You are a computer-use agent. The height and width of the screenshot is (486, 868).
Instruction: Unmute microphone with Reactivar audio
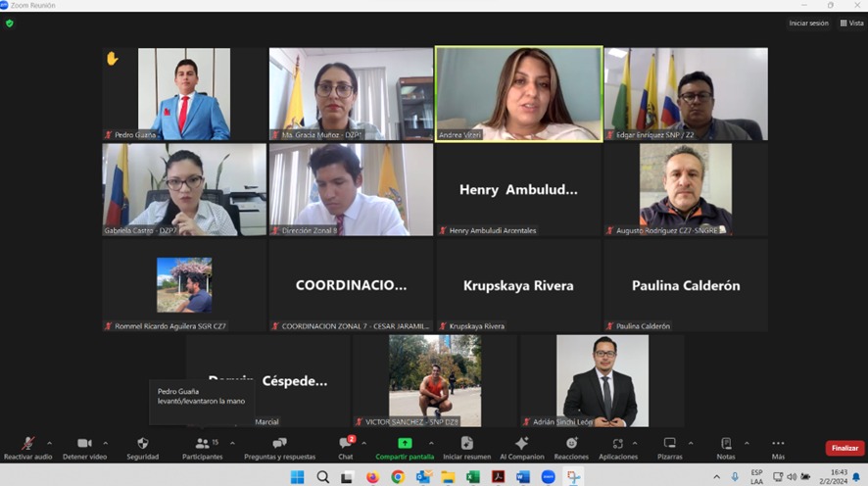click(x=27, y=444)
